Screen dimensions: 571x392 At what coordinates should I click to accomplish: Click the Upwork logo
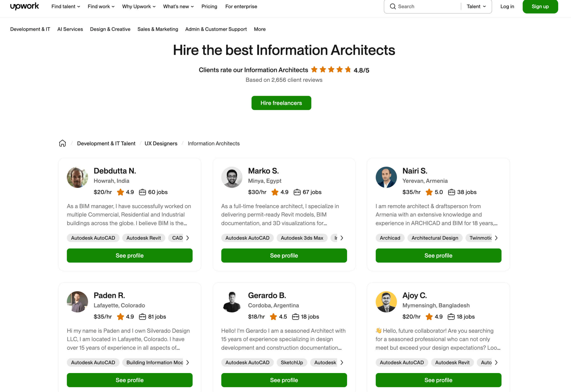pyautogui.click(x=24, y=6)
